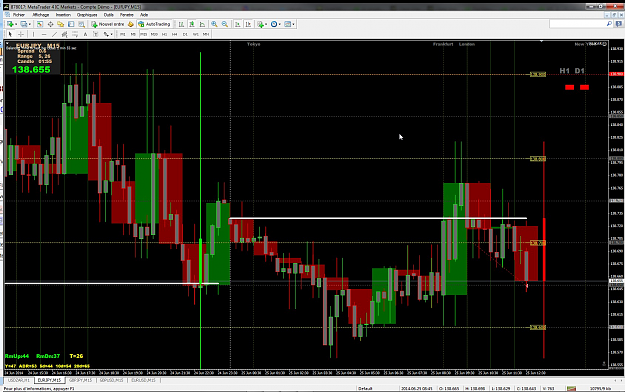This screenshot has width=625, height=392.
Task: Switch chart to candlesticks
Action: [192, 24]
